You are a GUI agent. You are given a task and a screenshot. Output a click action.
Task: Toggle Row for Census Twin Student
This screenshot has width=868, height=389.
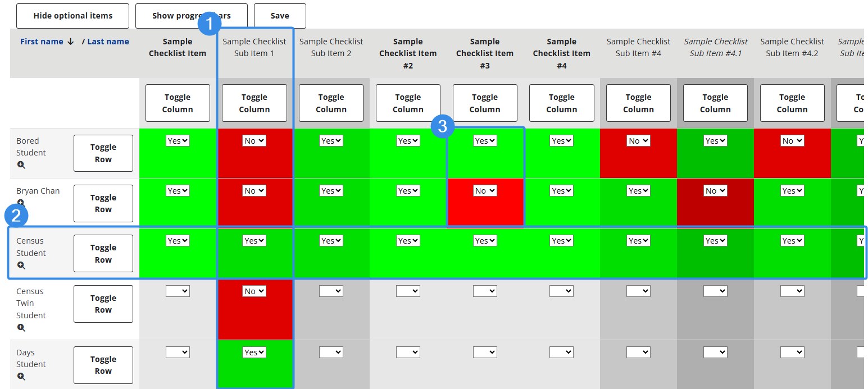[103, 304]
